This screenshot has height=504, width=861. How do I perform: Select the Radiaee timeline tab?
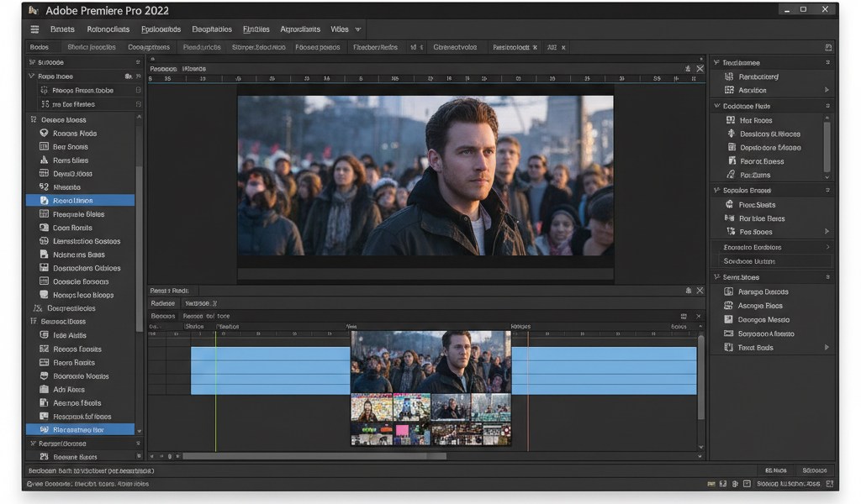pyautogui.click(x=163, y=303)
